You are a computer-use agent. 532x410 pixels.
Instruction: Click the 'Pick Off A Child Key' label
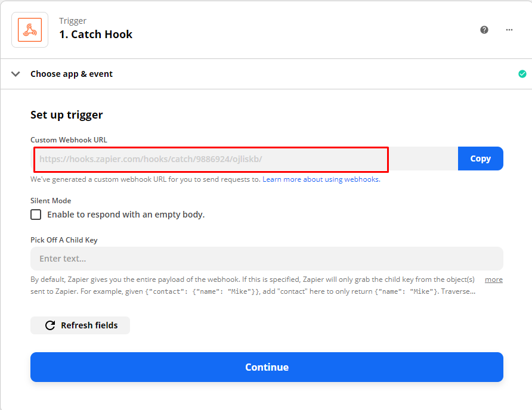click(64, 240)
